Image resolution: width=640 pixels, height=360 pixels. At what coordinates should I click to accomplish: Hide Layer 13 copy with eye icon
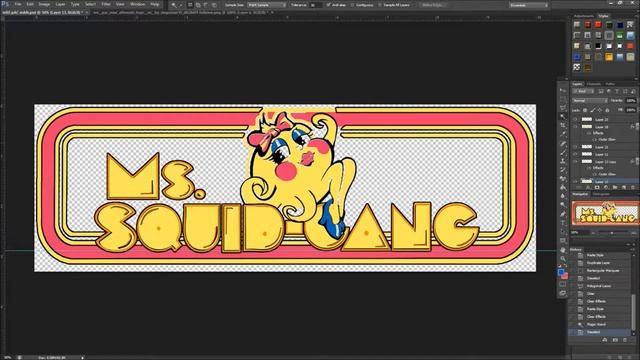(575, 162)
